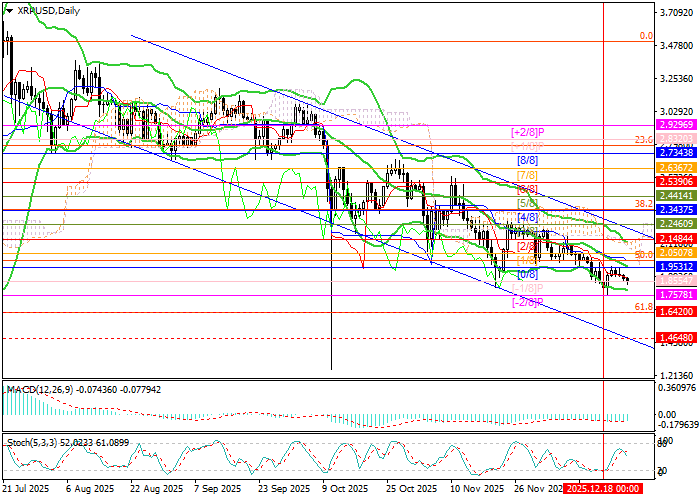Click the blue 2.34375 price tag
Viewport: 700px width, 500px height.
(x=676, y=211)
